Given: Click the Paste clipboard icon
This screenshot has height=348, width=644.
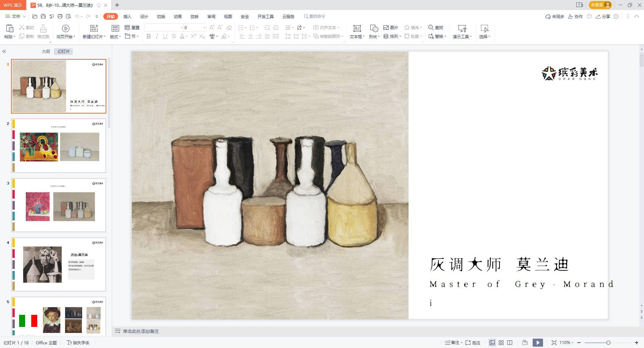Looking at the screenshot, I should point(9,28).
